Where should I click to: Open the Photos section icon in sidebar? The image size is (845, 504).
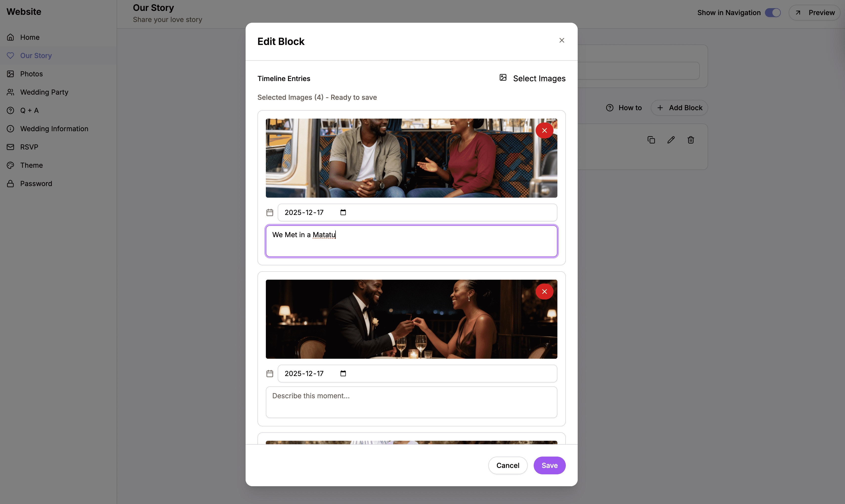pos(10,74)
